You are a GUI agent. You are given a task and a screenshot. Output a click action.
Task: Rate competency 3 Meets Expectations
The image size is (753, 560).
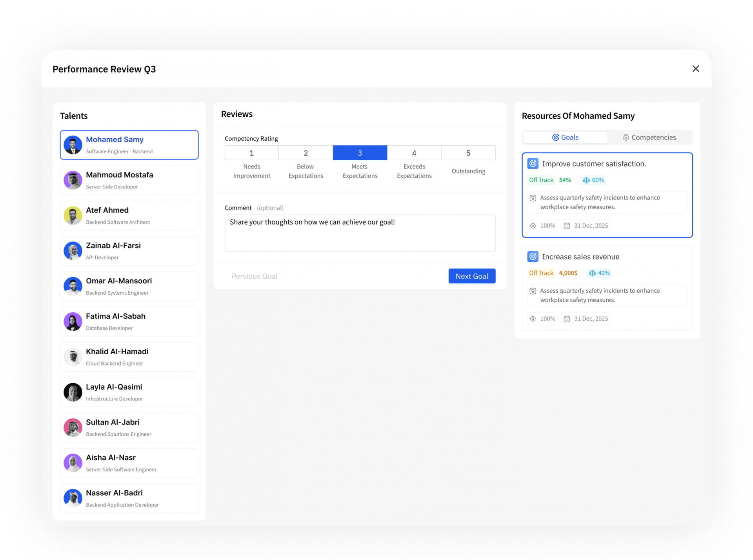pyautogui.click(x=360, y=153)
